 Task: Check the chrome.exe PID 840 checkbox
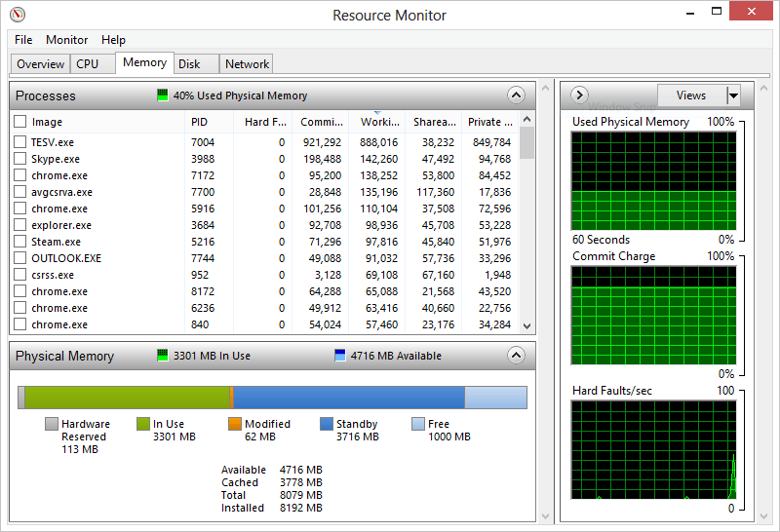pos(19,324)
